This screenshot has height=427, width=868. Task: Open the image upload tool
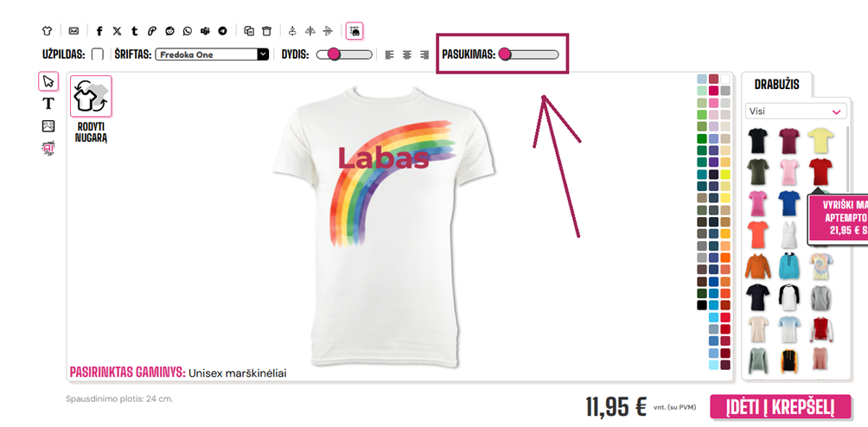click(x=48, y=126)
